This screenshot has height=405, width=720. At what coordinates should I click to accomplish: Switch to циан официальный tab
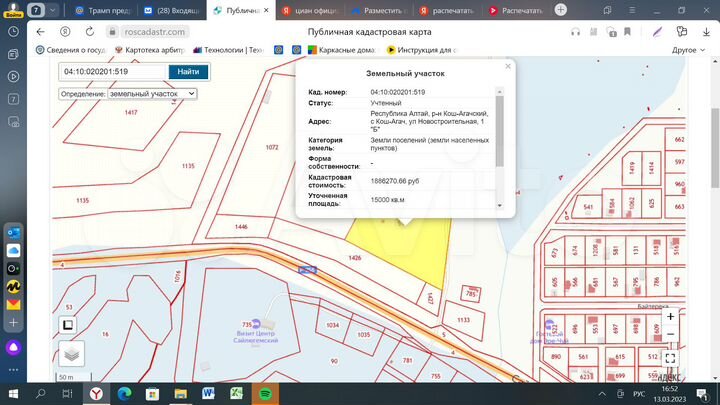[310, 10]
